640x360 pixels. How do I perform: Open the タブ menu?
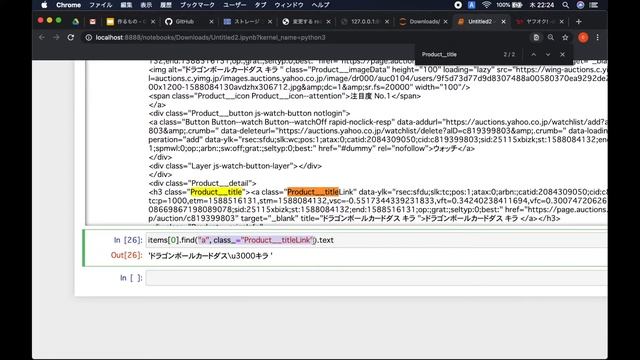click(260, 5)
